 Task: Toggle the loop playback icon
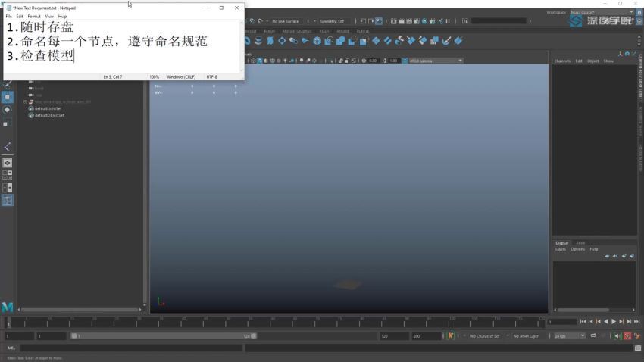(593, 336)
